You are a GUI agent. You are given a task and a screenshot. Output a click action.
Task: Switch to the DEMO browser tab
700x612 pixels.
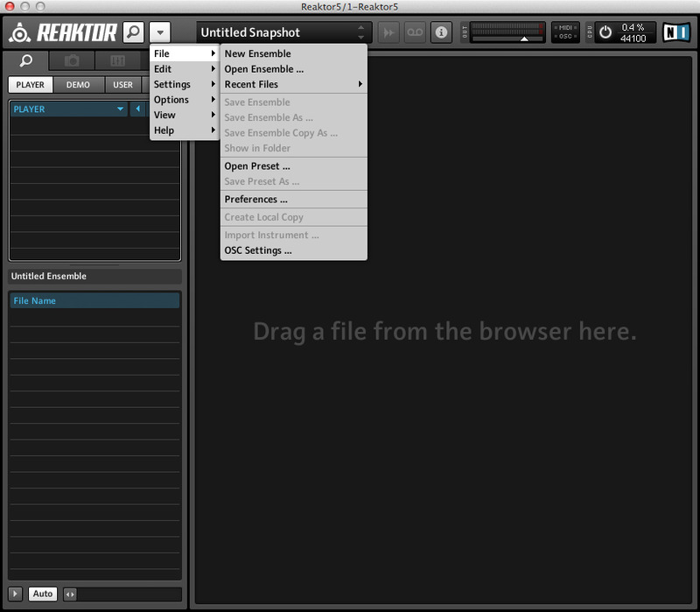(78, 85)
